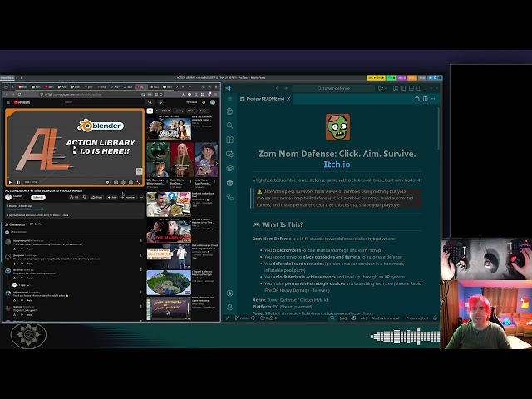Close the Preview README.md tab
The height and width of the screenshot is (399, 532).
(288, 99)
